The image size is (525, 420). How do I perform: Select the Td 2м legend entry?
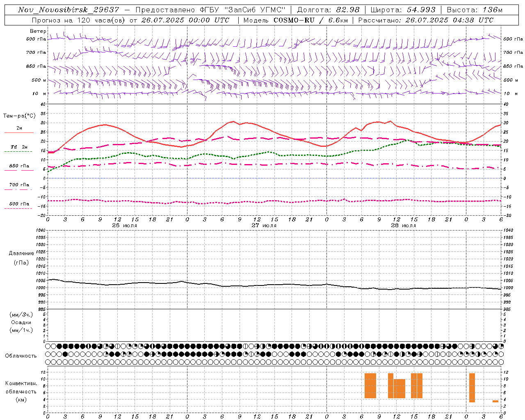(x=19, y=147)
